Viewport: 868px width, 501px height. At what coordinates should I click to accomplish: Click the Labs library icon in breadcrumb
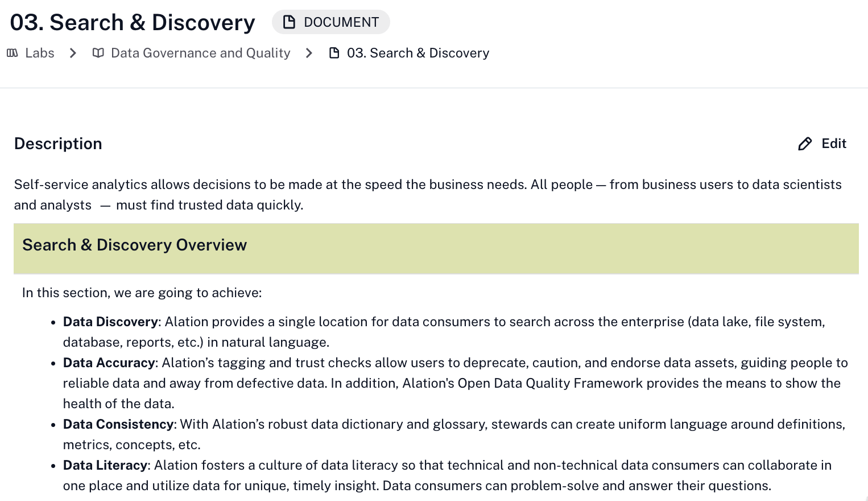tap(13, 53)
